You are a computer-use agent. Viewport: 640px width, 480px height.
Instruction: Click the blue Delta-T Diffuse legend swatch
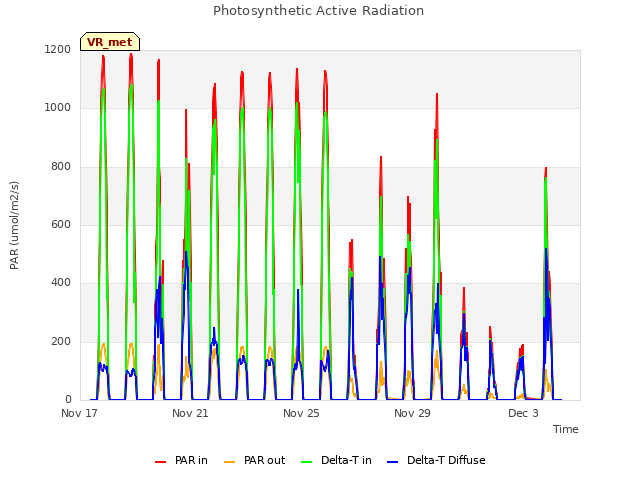pyautogui.click(x=392, y=462)
